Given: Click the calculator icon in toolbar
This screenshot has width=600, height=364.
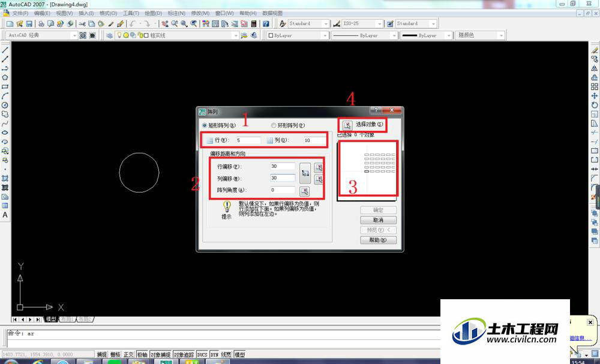Looking at the screenshot, I should coord(254,24).
